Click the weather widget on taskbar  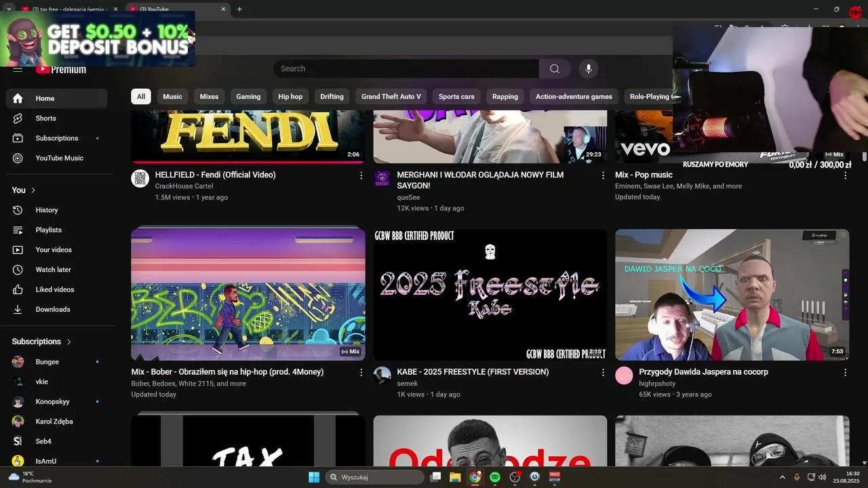coord(30,477)
